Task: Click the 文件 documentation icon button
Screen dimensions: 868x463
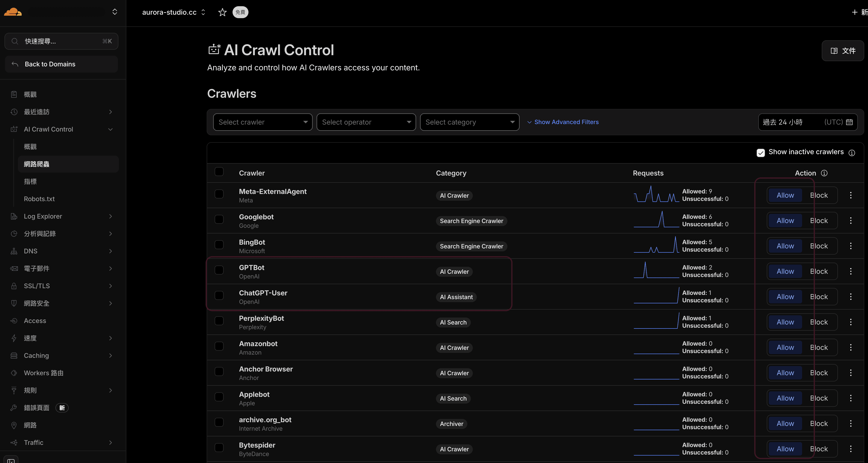Action: pos(842,50)
